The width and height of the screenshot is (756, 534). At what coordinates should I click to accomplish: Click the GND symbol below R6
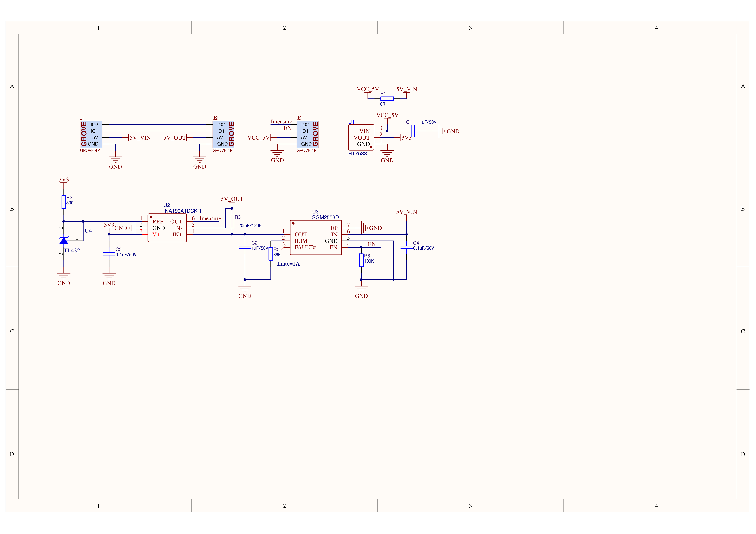coord(361,289)
